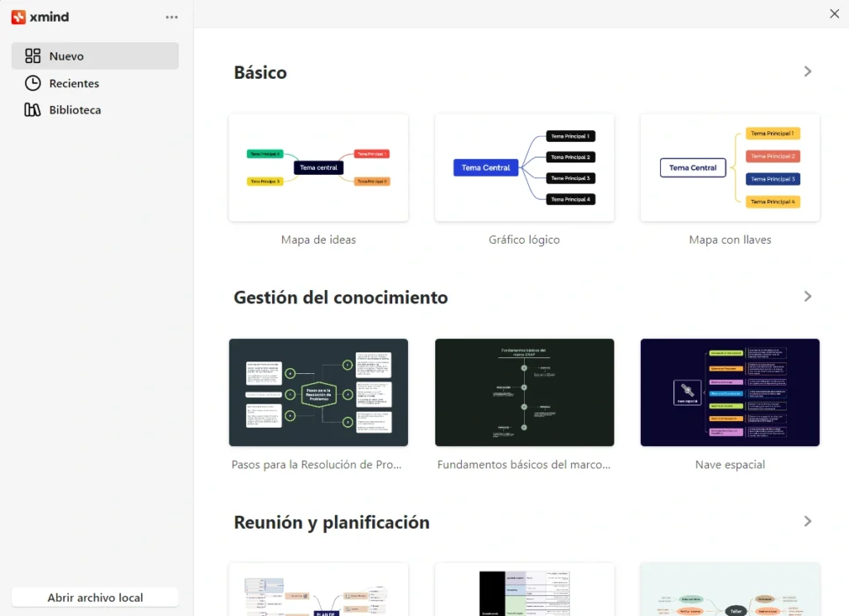
Task: Click the Pasos para la Resolución label
Action: point(317,464)
